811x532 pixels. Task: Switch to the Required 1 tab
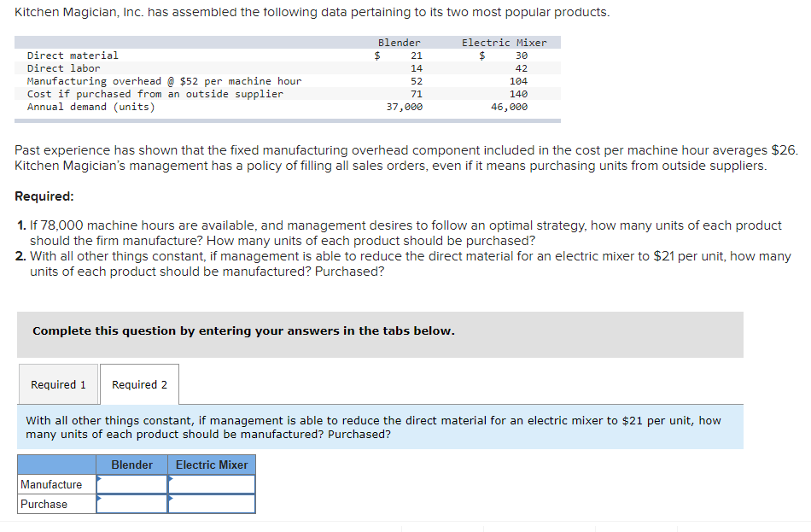pyautogui.click(x=58, y=384)
